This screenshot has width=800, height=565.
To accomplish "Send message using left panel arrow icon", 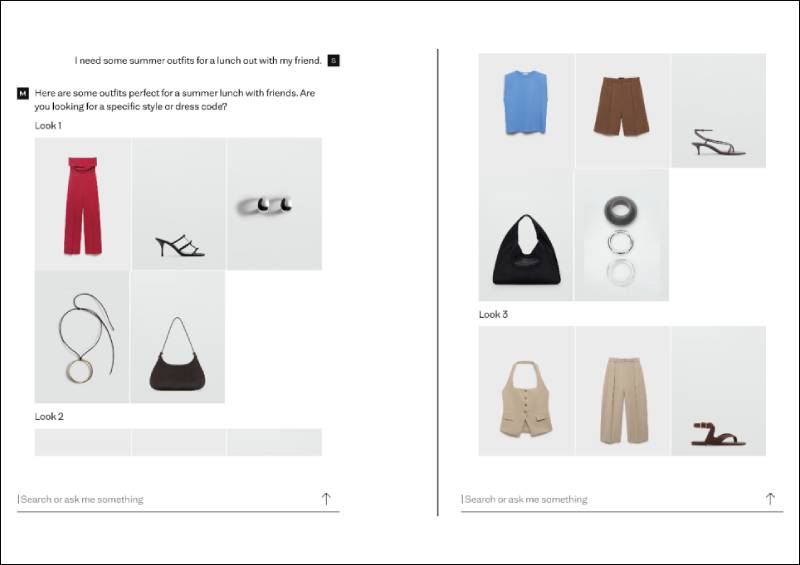I will 326,499.
